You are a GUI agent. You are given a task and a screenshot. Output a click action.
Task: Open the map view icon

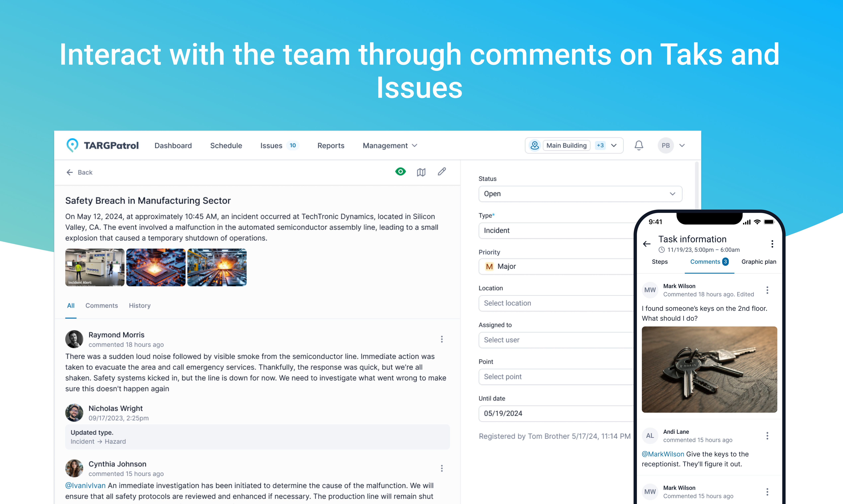pos(421,172)
